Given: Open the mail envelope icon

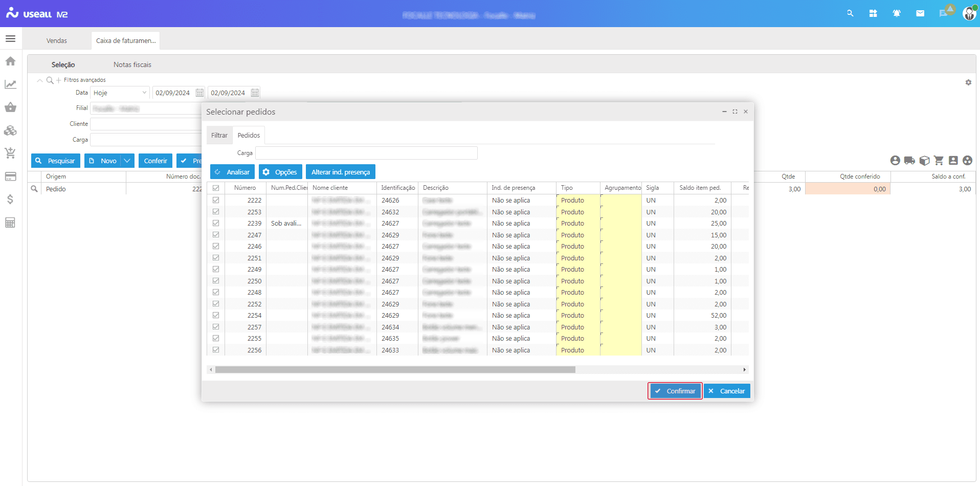Looking at the screenshot, I should tap(920, 14).
